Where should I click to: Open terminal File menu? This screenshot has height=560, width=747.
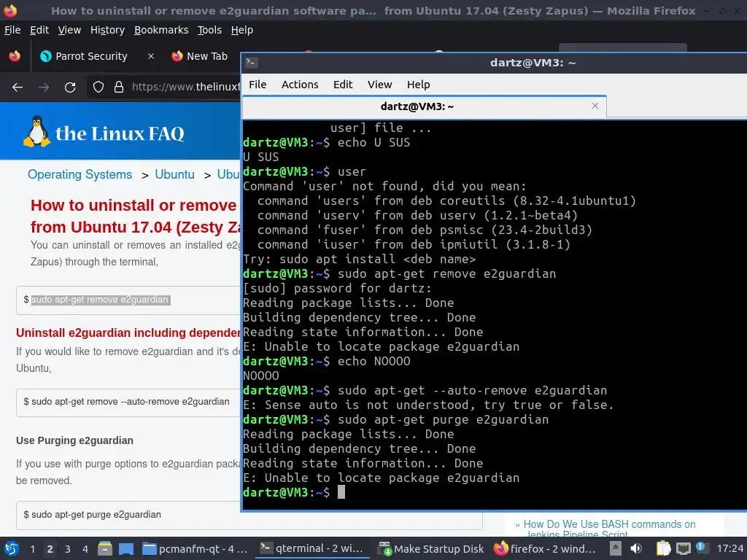coord(258,85)
